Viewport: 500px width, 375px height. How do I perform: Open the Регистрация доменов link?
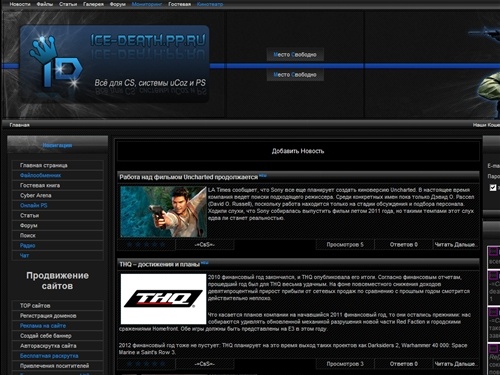58,316
